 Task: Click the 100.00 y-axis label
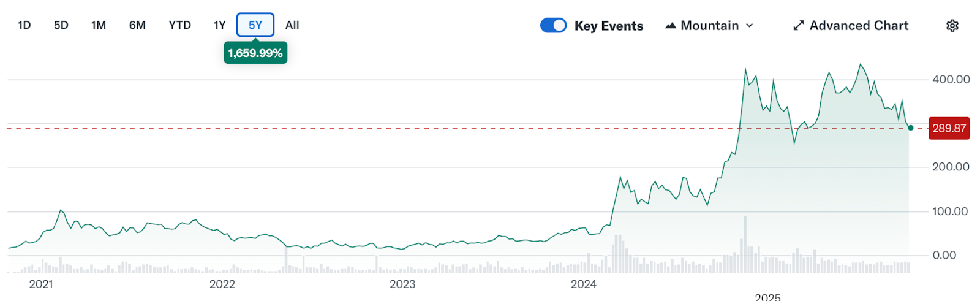(950, 211)
